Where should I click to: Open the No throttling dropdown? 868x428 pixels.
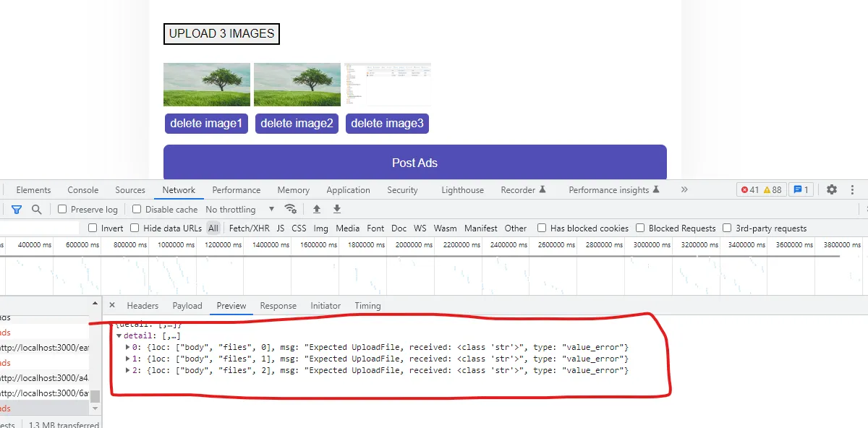point(240,209)
